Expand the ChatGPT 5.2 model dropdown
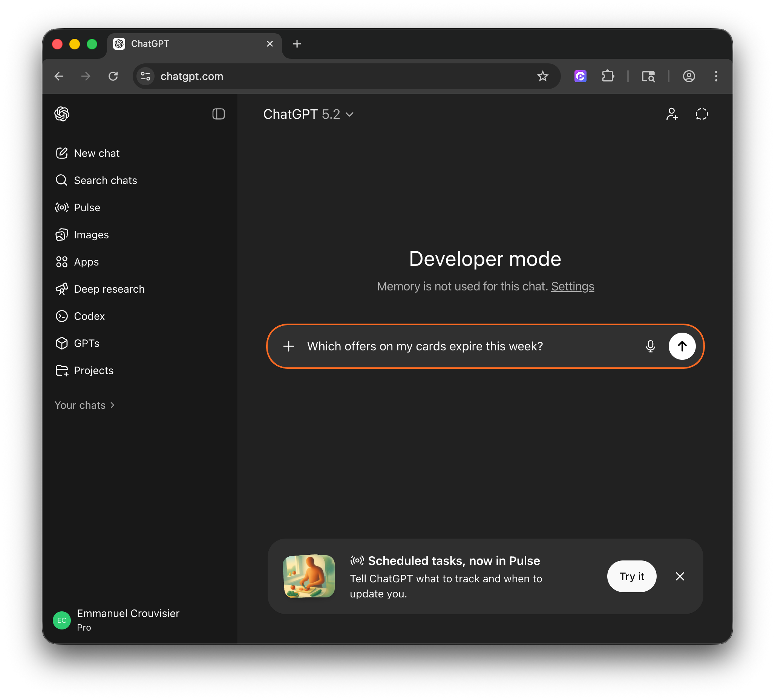This screenshot has width=775, height=700. [308, 114]
